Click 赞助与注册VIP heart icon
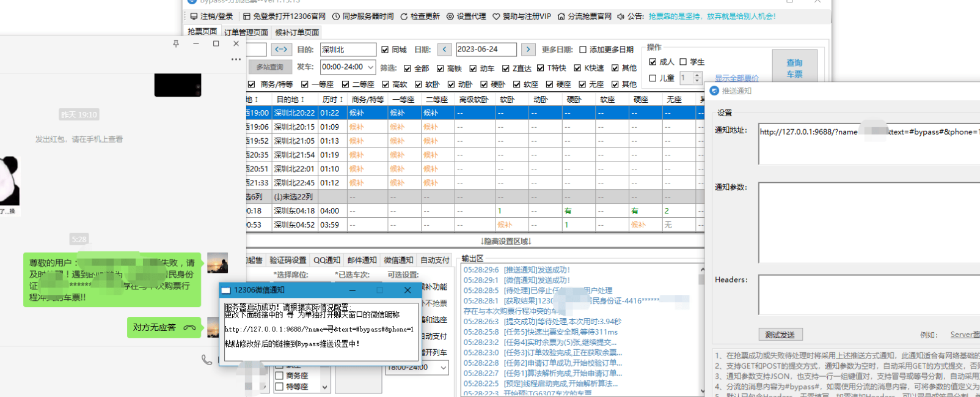The width and height of the screenshot is (980, 397). 496,17
